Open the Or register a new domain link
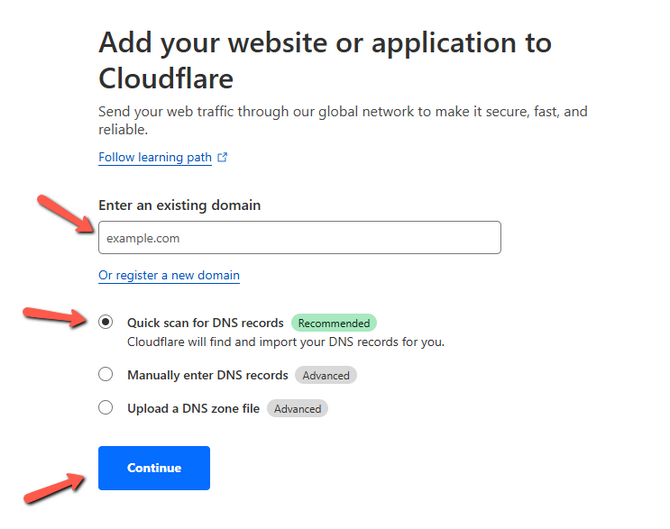The height and width of the screenshot is (529, 670). [x=169, y=275]
